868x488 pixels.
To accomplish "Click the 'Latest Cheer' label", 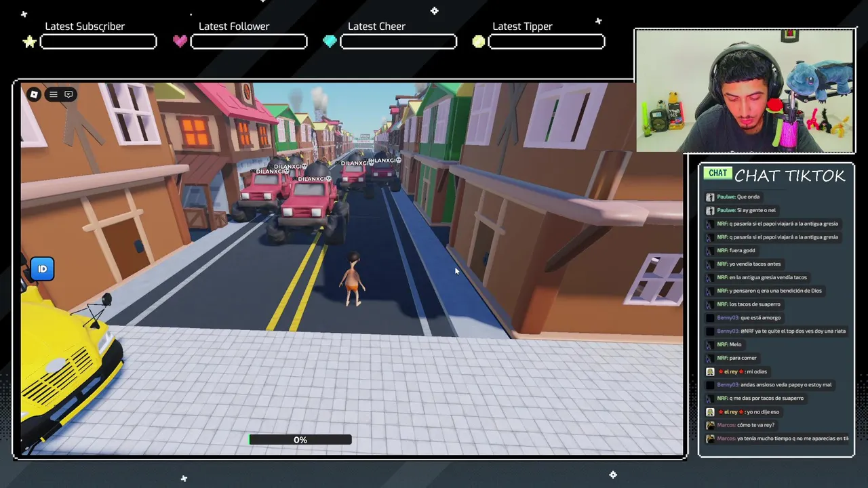I will pyautogui.click(x=376, y=26).
